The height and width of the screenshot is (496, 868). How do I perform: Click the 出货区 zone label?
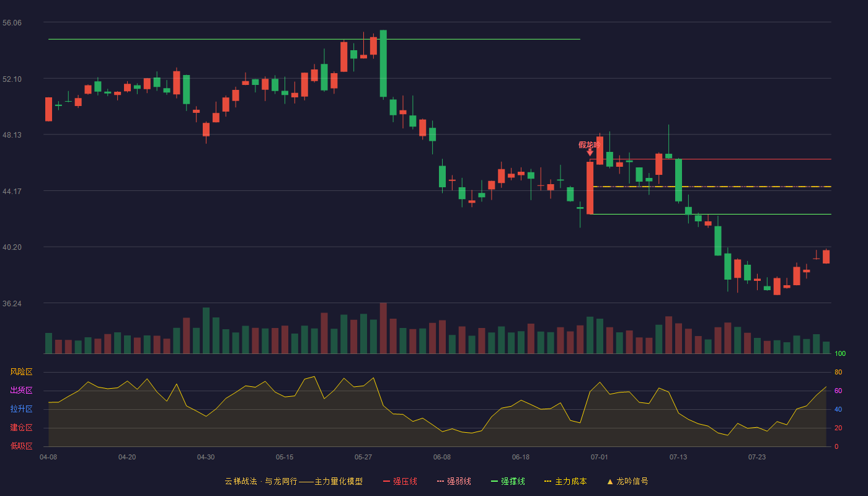click(x=21, y=391)
